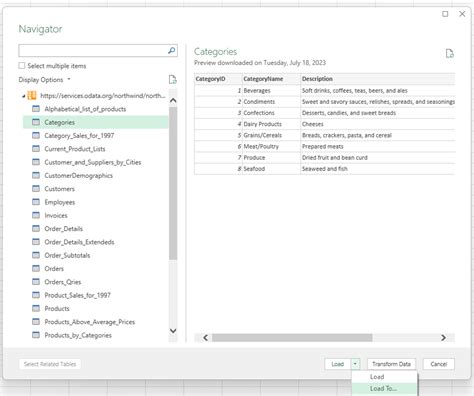Click the CategoryName column header
Image resolution: width=474 pixels, height=396 pixels.
click(x=271, y=79)
